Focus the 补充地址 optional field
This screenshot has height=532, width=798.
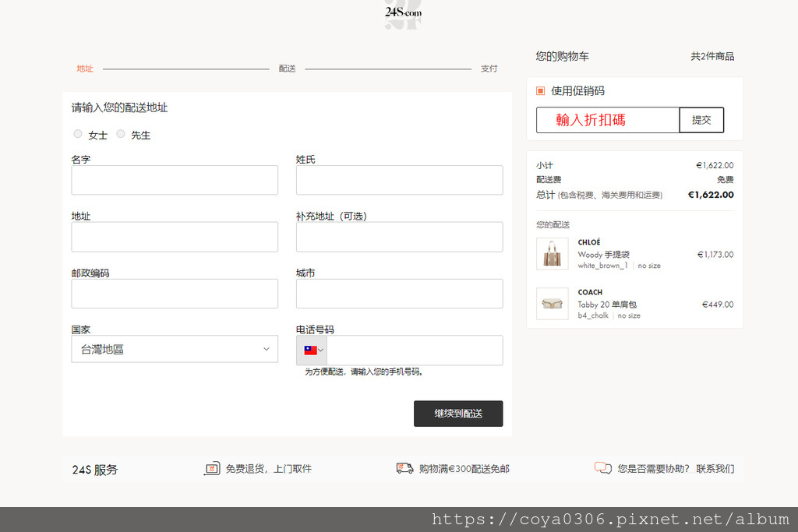click(400, 237)
